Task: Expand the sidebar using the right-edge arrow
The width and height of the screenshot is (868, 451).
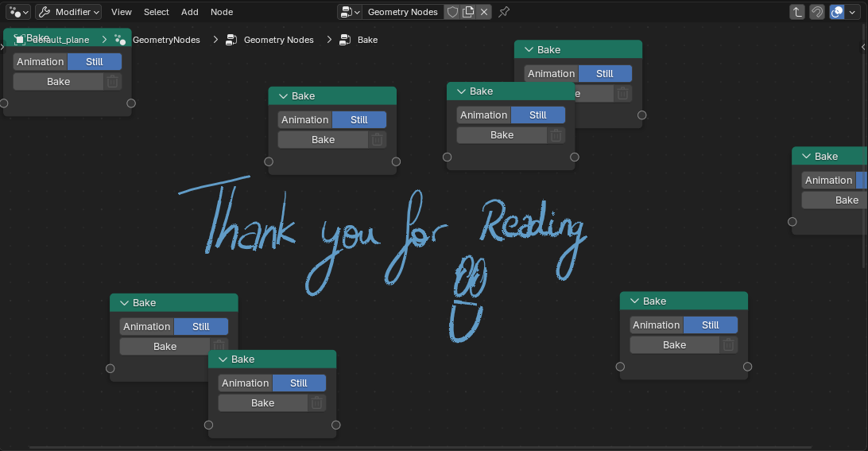Action: tap(863, 47)
